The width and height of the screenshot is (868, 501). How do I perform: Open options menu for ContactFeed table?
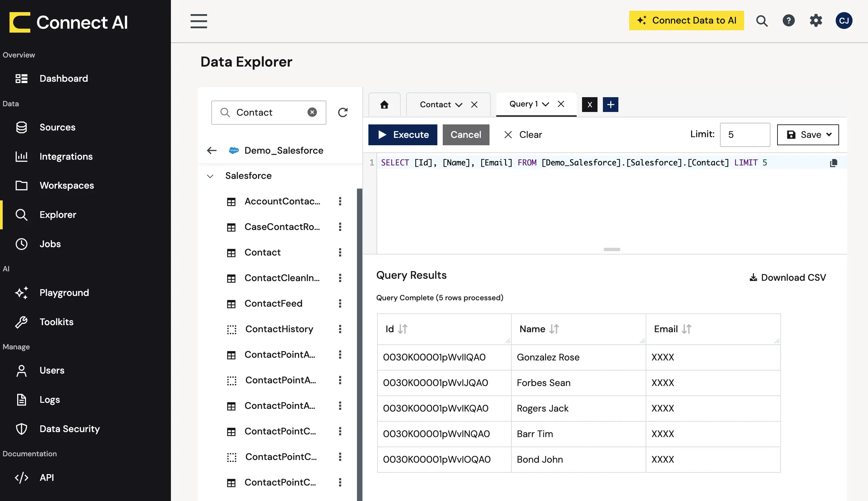[340, 304]
